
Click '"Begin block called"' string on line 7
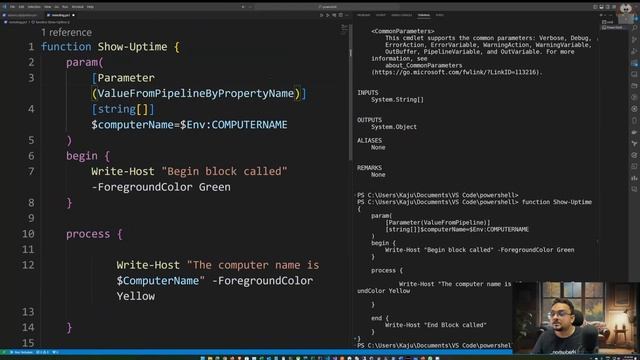(224, 171)
